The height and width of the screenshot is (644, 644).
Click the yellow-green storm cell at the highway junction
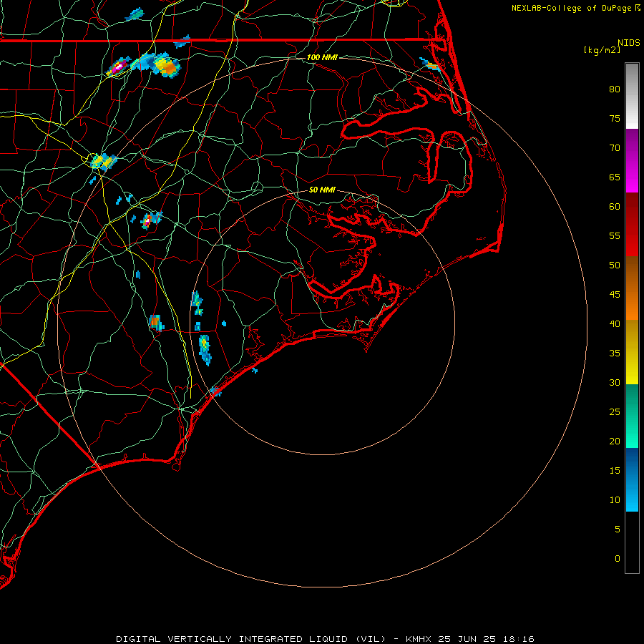click(x=103, y=161)
